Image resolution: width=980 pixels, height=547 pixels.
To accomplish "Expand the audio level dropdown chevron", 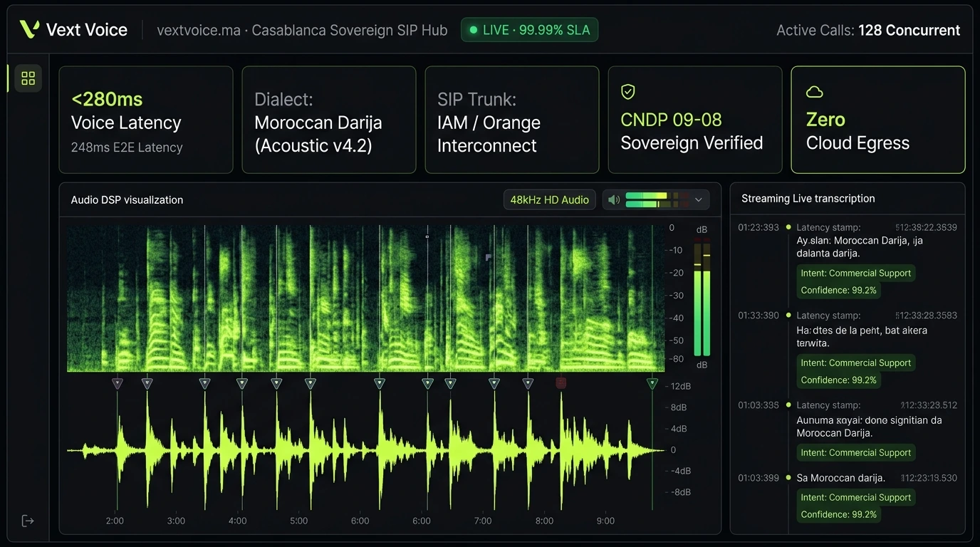I will pos(699,200).
